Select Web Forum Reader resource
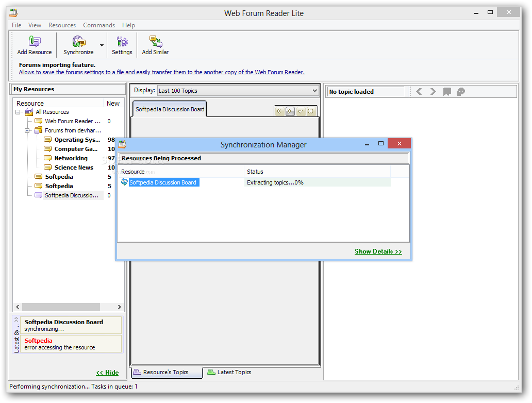The height and width of the screenshot is (403, 532). coord(73,121)
